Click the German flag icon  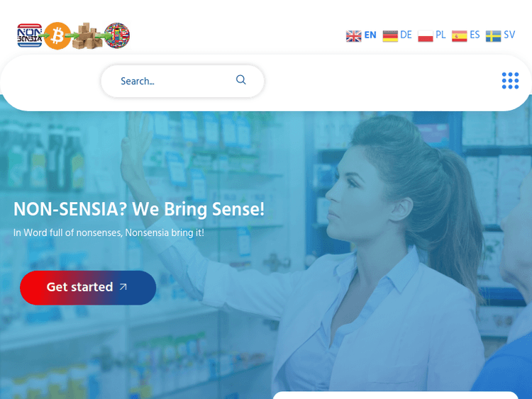click(x=390, y=35)
